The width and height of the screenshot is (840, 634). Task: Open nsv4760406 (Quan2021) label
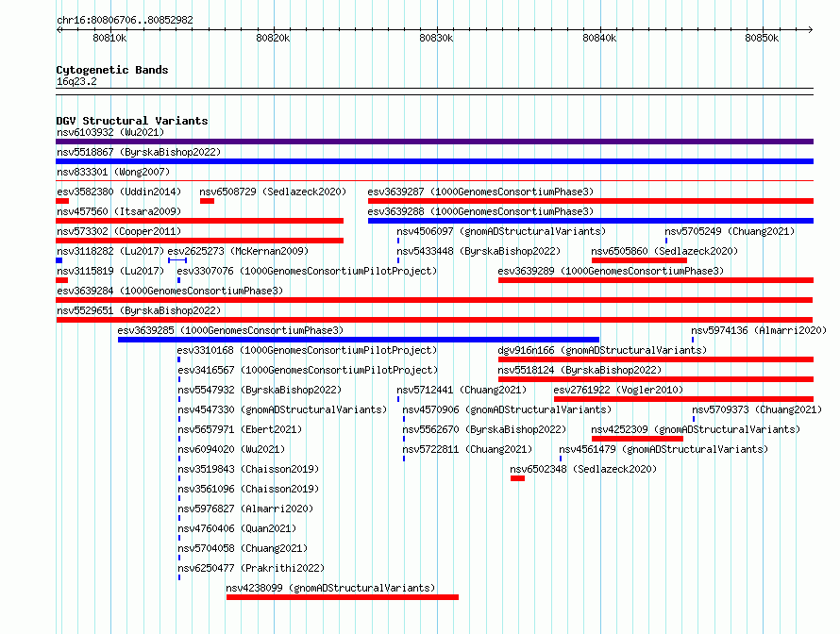pyautogui.click(x=237, y=528)
